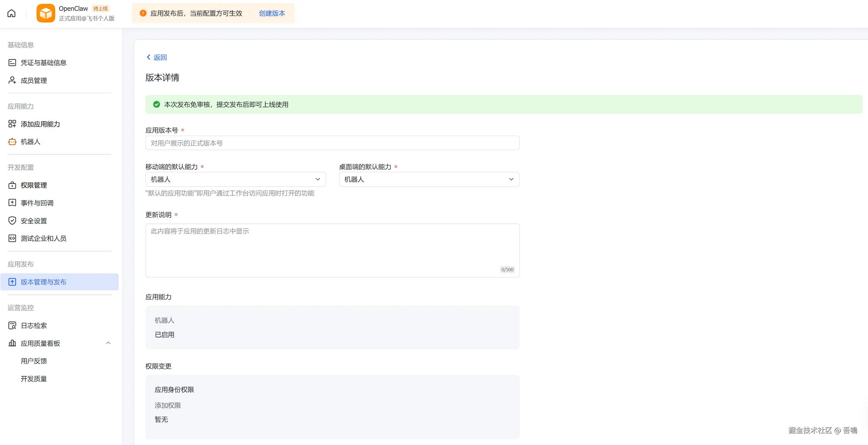This screenshot has width=868, height=445.
Task: Open 测试企业和人员 menu item
Action: (44, 238)
